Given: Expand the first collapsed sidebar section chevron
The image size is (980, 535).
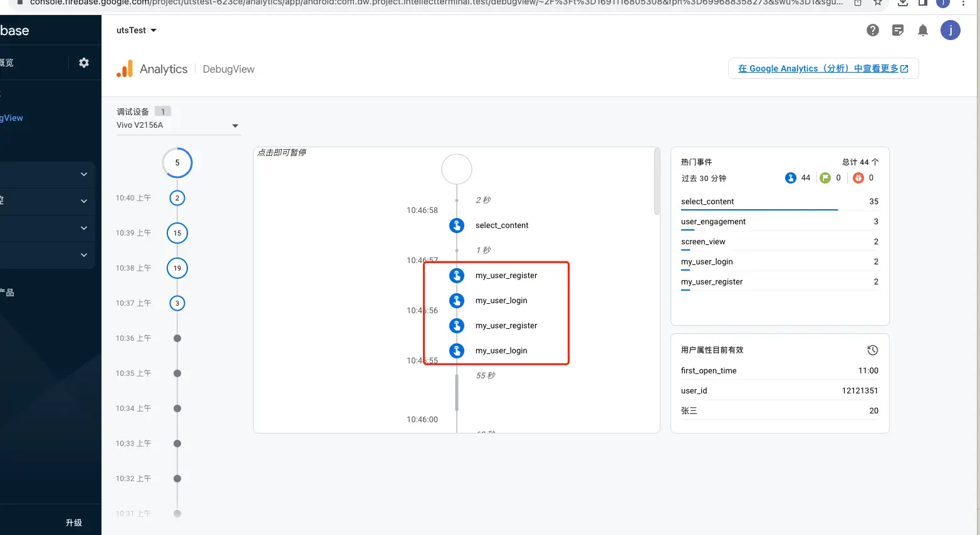Looking at the screenshot, I should [84, 174].
